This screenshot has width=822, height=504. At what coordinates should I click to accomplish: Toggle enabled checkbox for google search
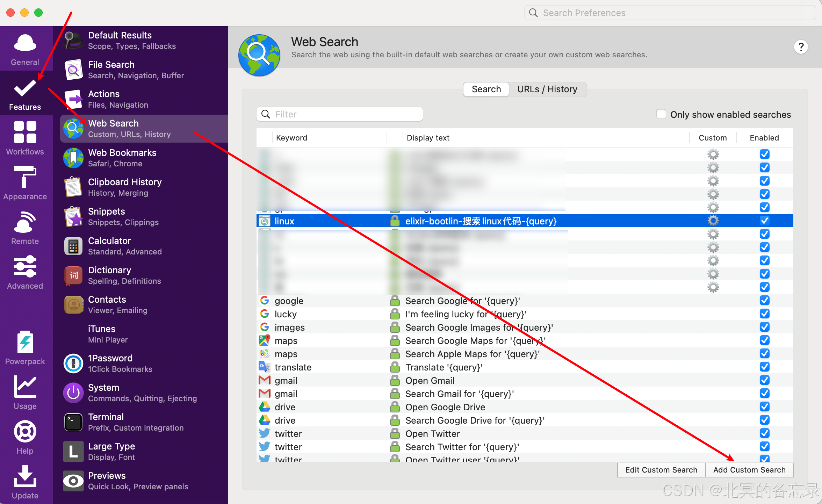(x=764, y=300)
